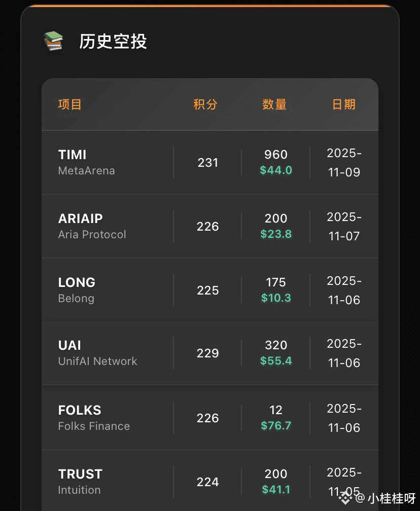Sort by the 项目 column header
This screenshot has height=511, width=420.
[x=70, y=104]
